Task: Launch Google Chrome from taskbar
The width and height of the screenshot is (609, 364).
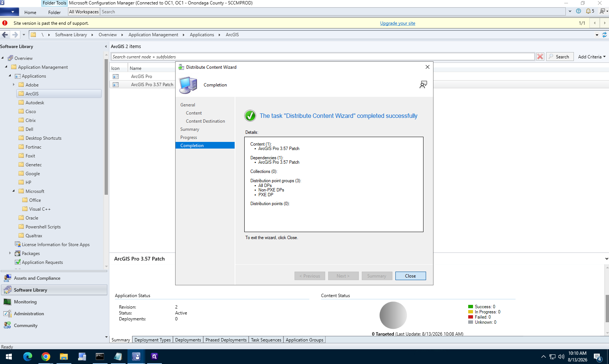Action: [x=46, y=357]
